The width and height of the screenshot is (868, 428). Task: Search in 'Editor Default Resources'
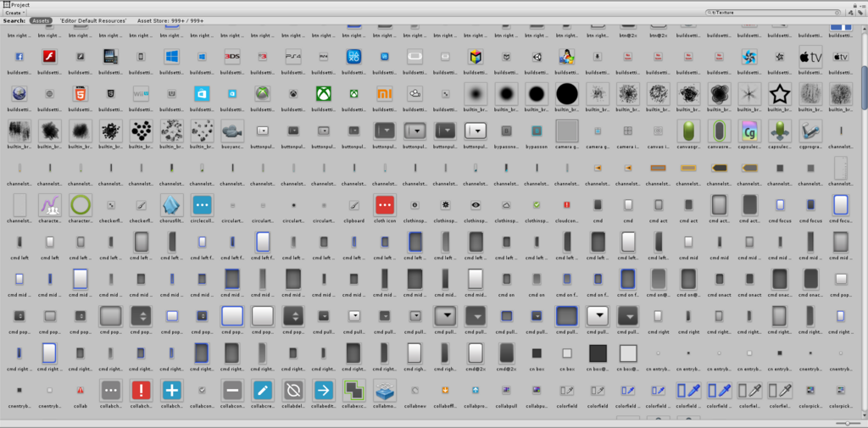click(92, 20)
